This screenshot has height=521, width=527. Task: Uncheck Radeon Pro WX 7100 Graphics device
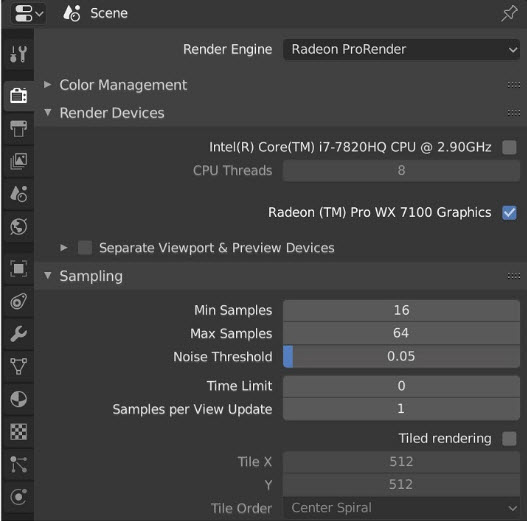click(509, 212)
